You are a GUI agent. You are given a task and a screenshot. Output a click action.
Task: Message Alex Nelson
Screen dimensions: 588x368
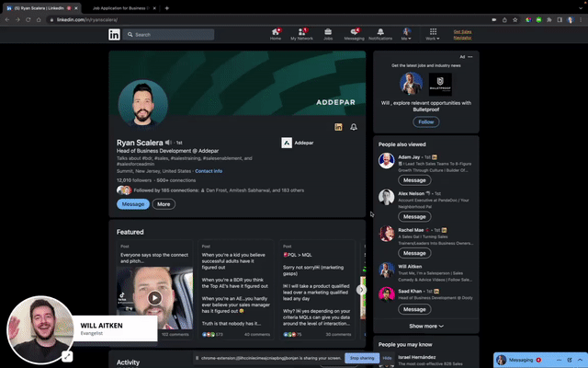pyautogui.click(x=414, y=217)
